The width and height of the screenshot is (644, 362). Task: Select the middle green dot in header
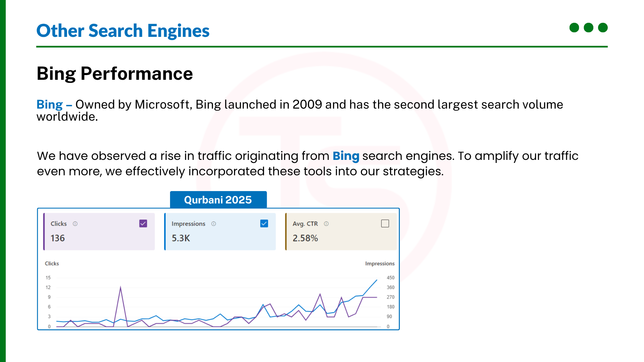[589, 27]
